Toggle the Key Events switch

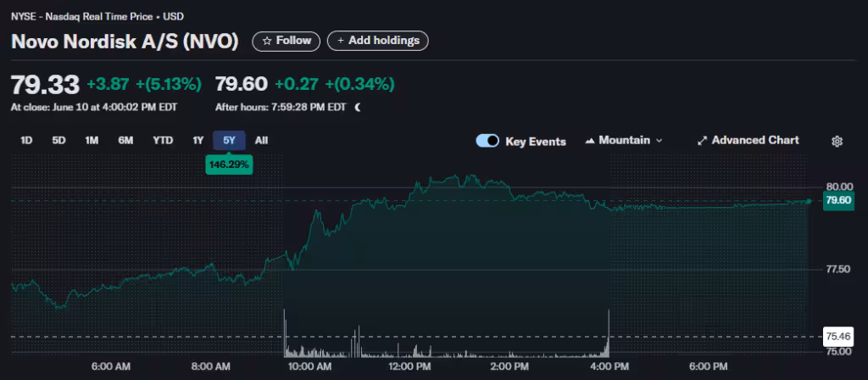point(487,141)
